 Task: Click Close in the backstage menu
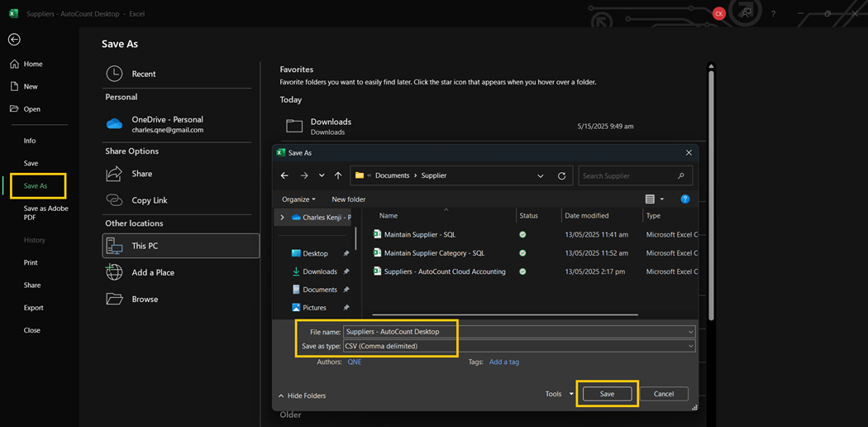[x=31, y=330]
